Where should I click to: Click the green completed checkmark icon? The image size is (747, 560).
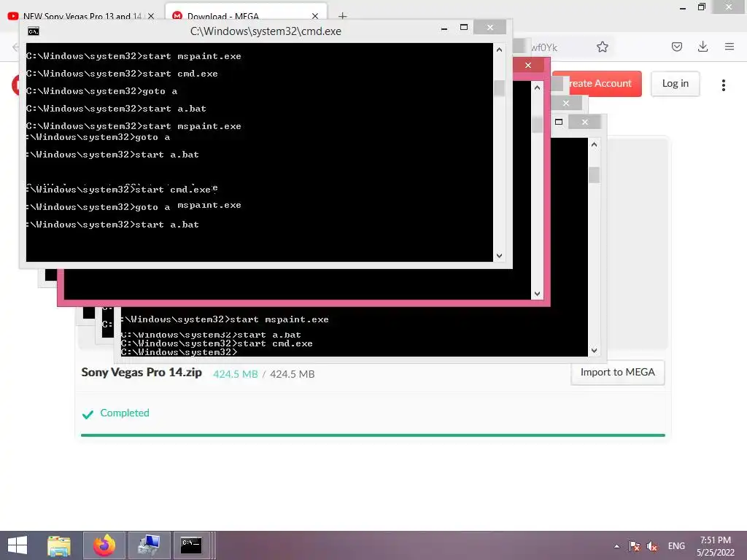pos(88,414)
